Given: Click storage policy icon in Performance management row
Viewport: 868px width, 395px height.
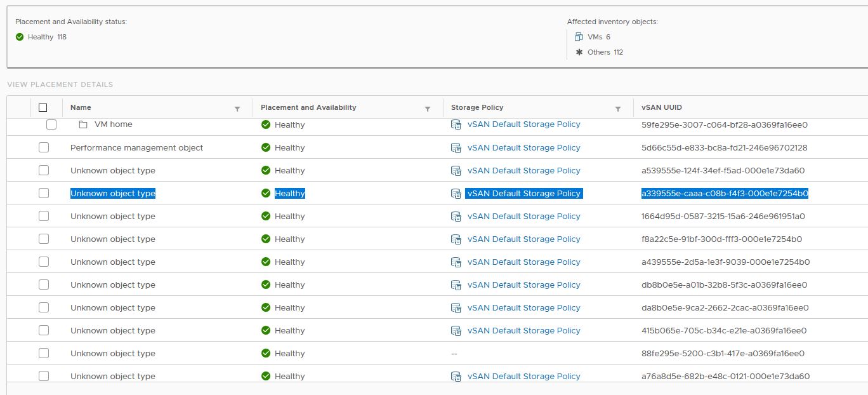Looking at the screenshot, I should (456, 147).
